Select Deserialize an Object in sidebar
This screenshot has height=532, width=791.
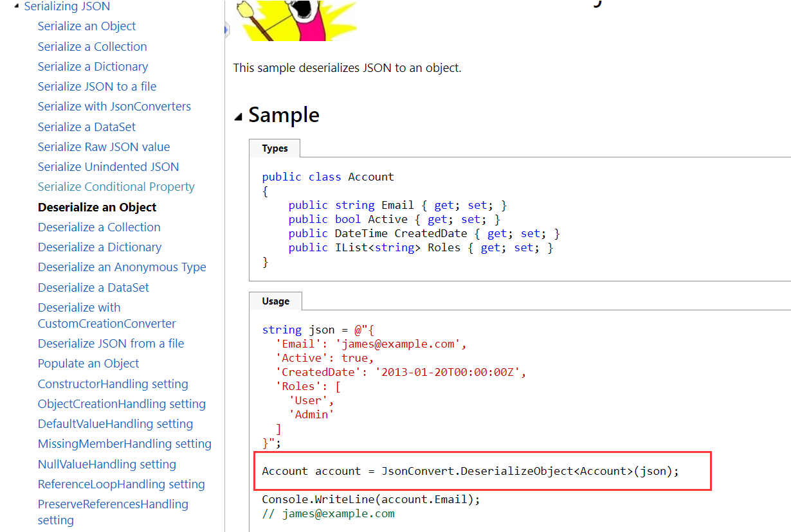point(97,208)
